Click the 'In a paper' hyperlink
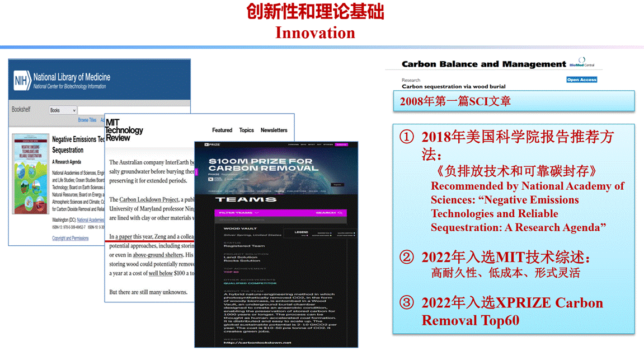Screen dimensions: 644x355 coord(120,236)
